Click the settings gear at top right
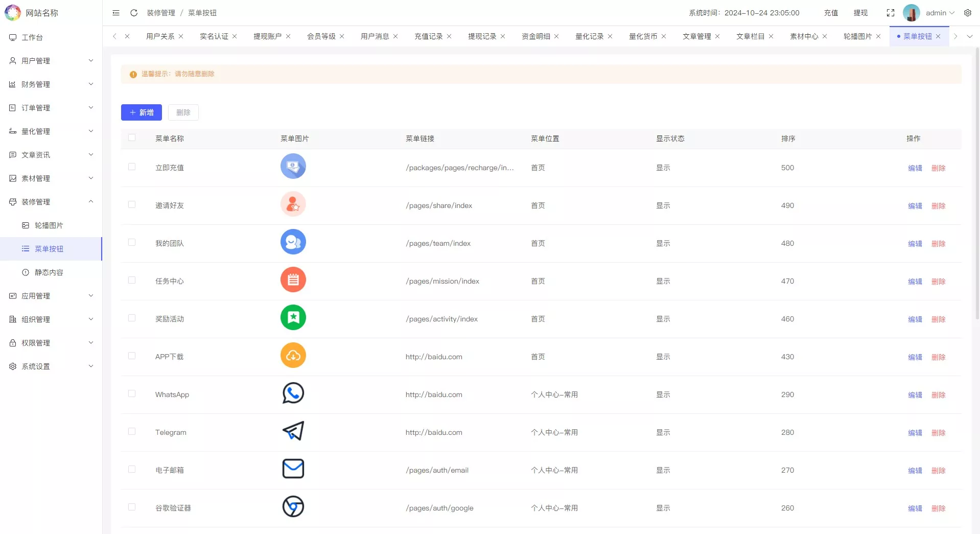This screenshot has height=534, width=980. point(968,13)
